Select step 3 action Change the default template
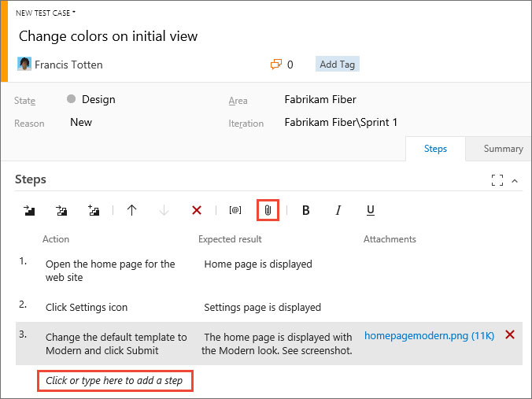 (x=116, y=343)
